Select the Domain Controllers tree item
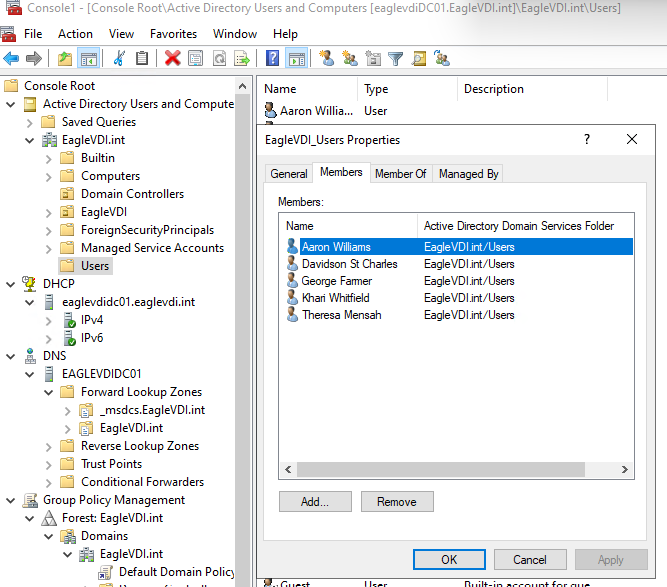The height and width of the screenshot is (587, 667). (x=132, y=194)
